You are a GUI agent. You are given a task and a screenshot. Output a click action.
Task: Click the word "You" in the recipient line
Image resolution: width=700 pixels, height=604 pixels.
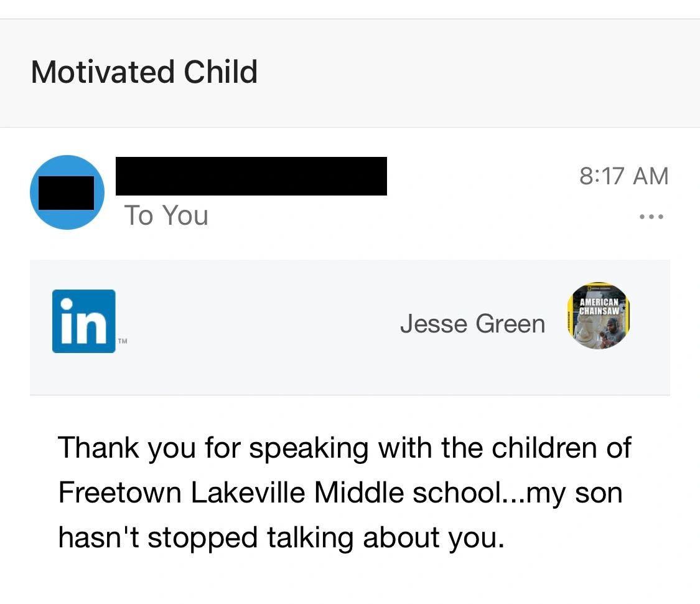click(185, 215)
